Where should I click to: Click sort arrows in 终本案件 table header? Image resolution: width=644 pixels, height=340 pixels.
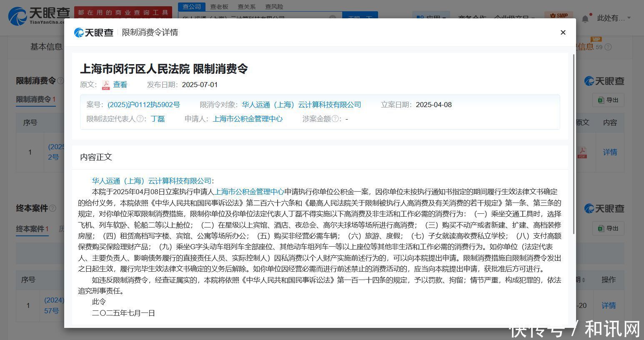pos(583,280)
